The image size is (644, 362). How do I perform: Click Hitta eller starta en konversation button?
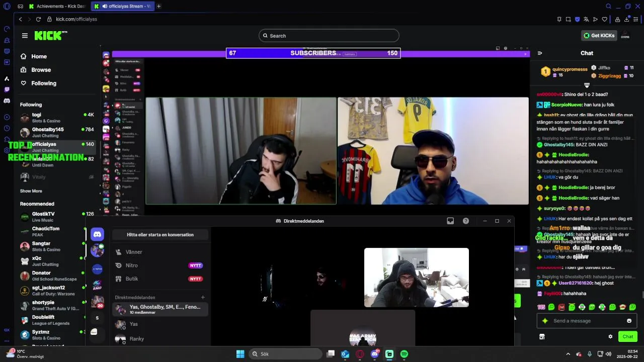pyautogui.click(x=160, y=235)
